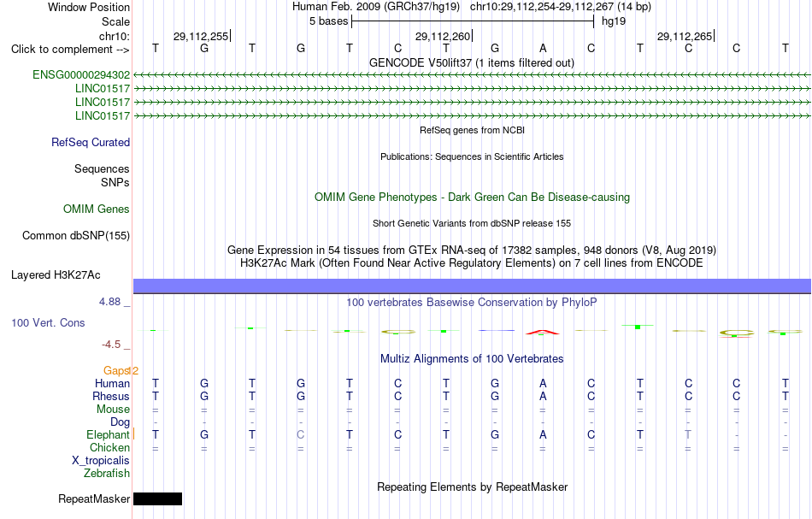This screenshot has height=519, width=812.
Task: Click the Window Position label
Action: [x=89, y=8]
